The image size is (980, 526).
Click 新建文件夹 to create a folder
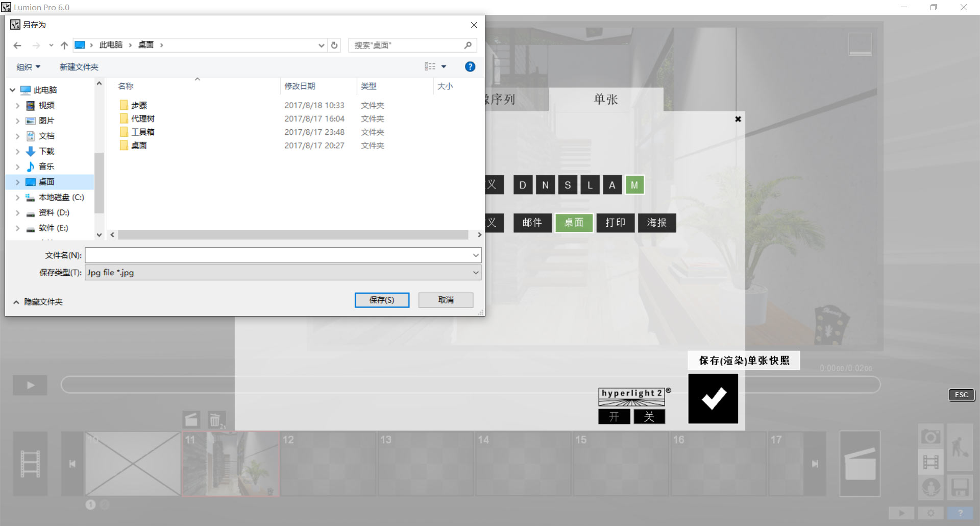coord(79,67)
